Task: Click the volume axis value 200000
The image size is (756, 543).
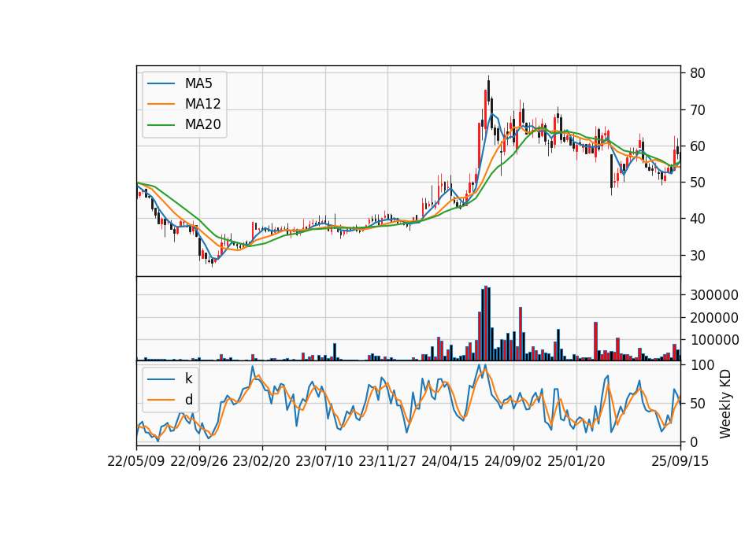Action: click(714, 317)
